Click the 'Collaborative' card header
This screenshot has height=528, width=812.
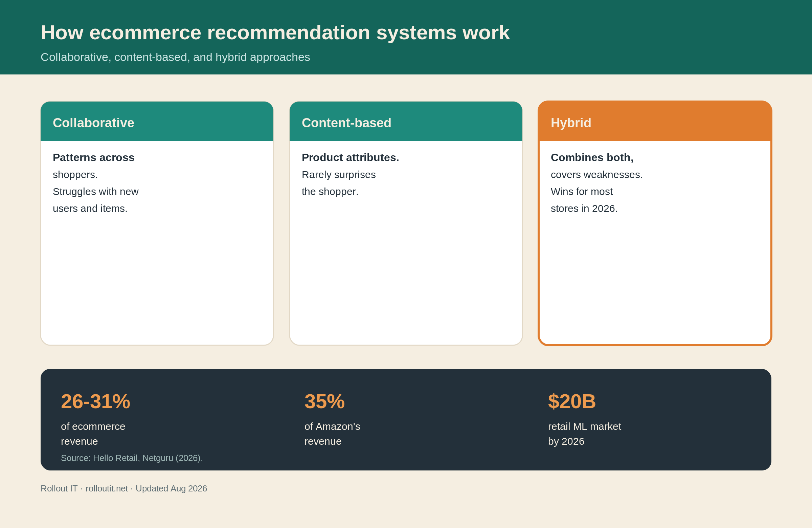[157, 121]
